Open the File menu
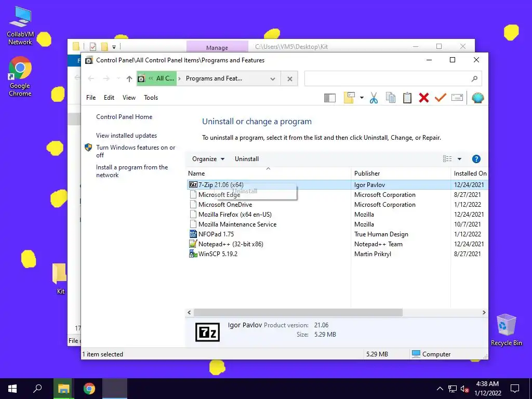The height and width of the screenshot is (399, 532). click(91, 97)
